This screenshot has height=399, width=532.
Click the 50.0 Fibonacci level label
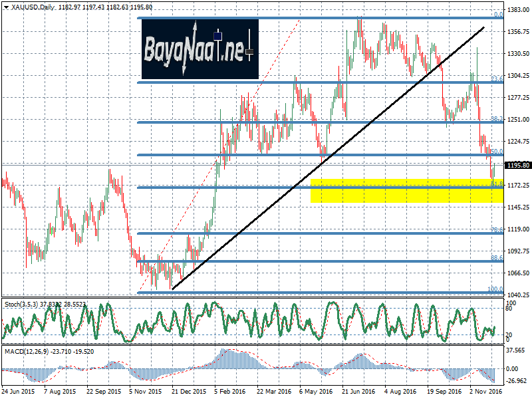[x=496, y=151]
